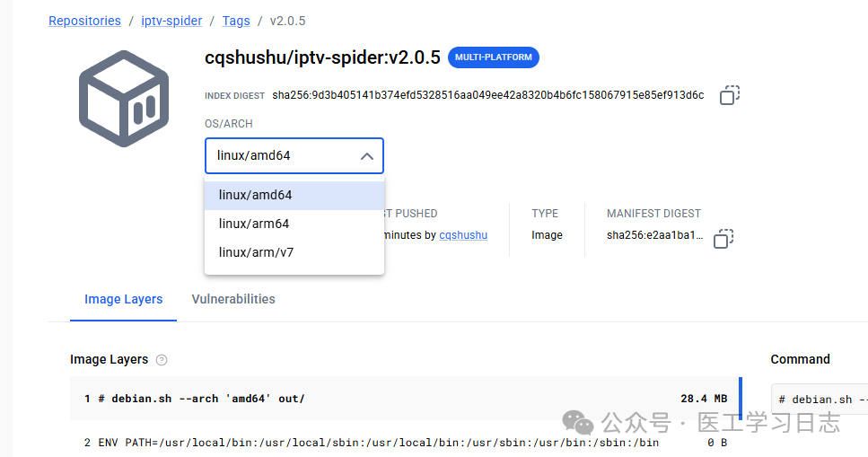Choose the linux/arm64 architecture option

(294, 224)
